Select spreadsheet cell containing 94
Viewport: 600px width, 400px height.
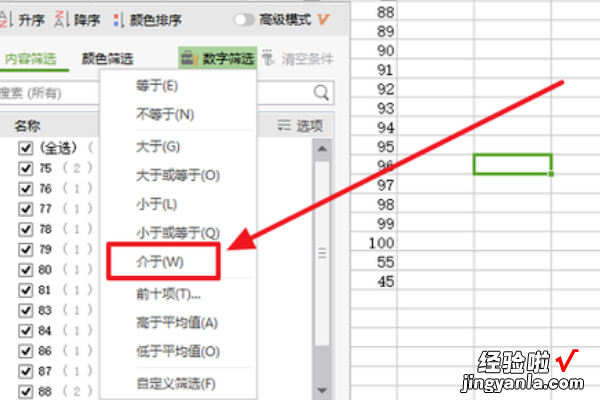tap(374, 127)
